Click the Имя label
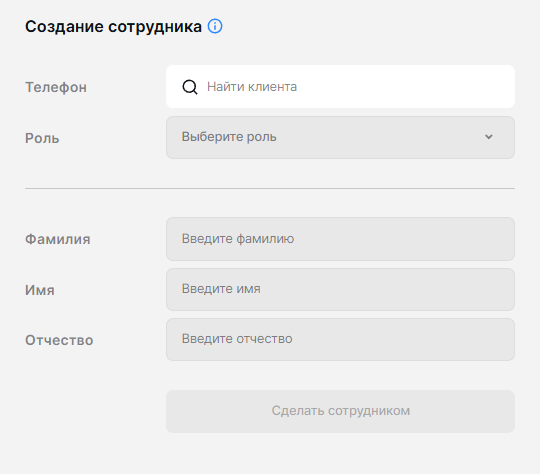540x474 pixels. (x=40, y=290)
